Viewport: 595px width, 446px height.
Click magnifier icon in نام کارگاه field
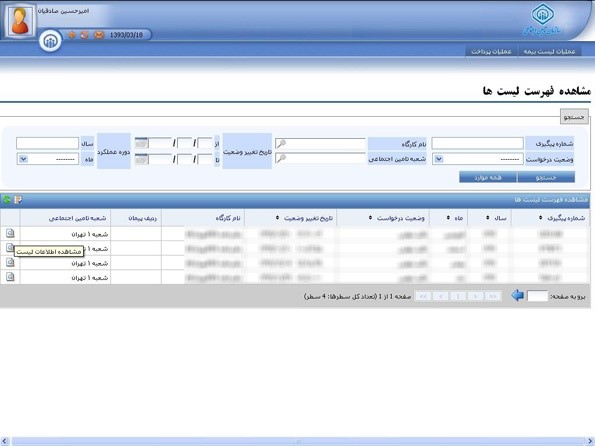(x=281, y=143)
